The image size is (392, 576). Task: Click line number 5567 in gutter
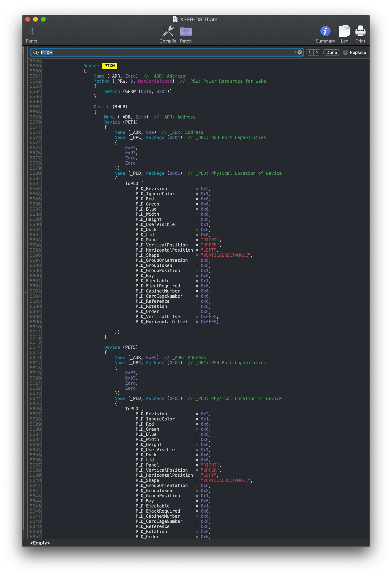(35, 107)
